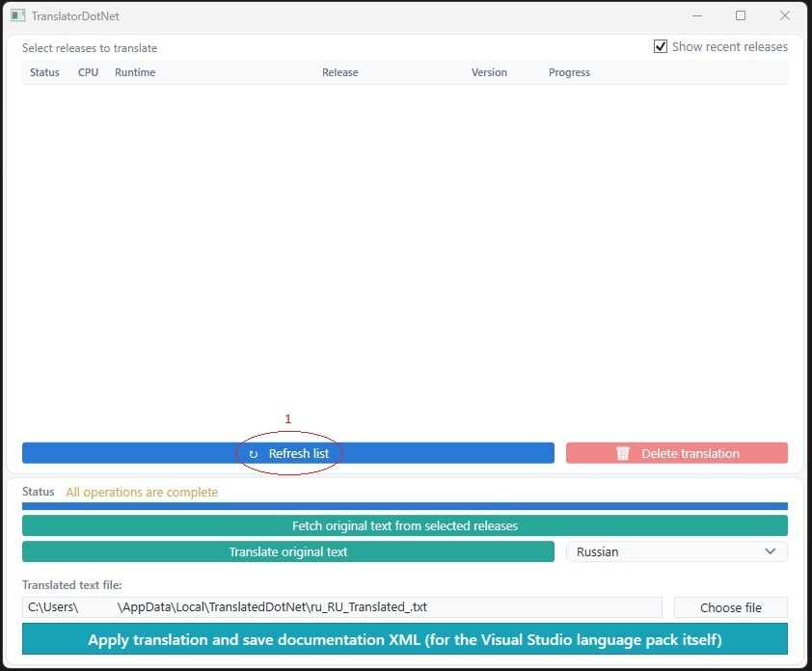Open the Russian language dropdown
The image size is (812, 671).
coord(676,551)
